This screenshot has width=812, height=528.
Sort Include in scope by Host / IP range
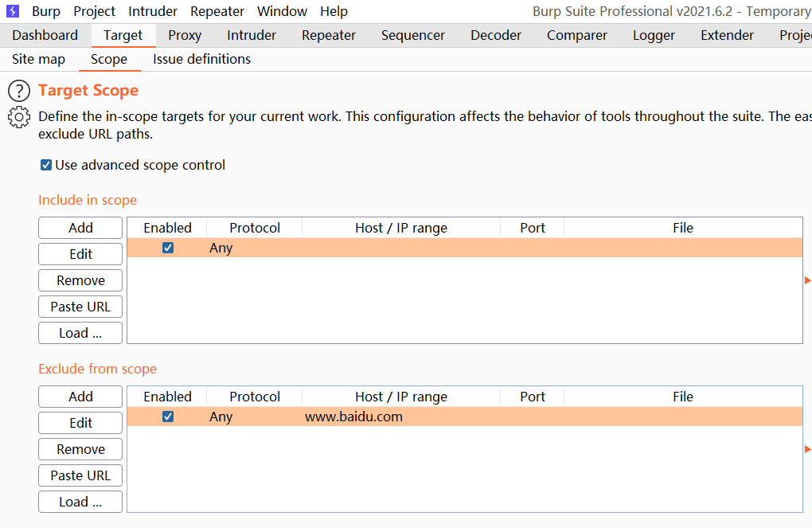point(401,228)
